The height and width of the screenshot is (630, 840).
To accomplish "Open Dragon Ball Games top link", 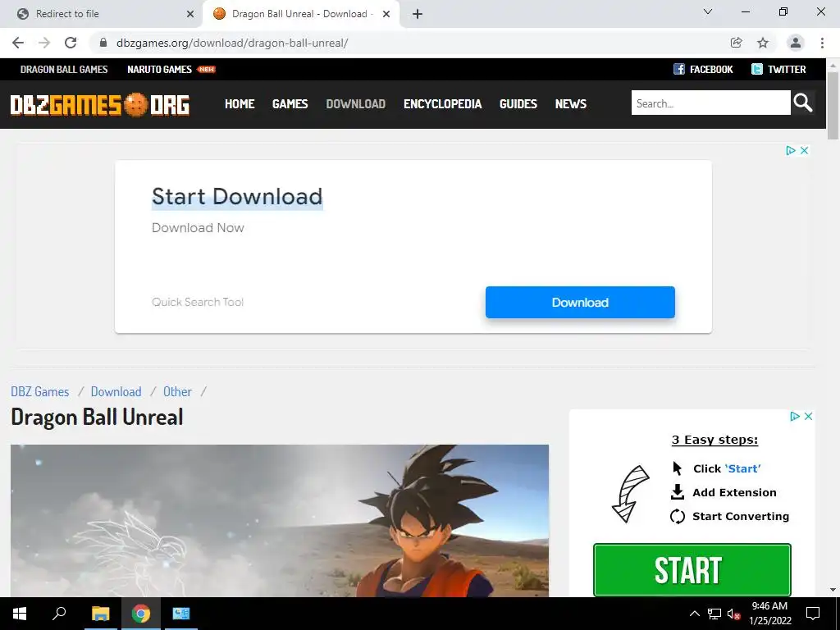I will 64,69.
